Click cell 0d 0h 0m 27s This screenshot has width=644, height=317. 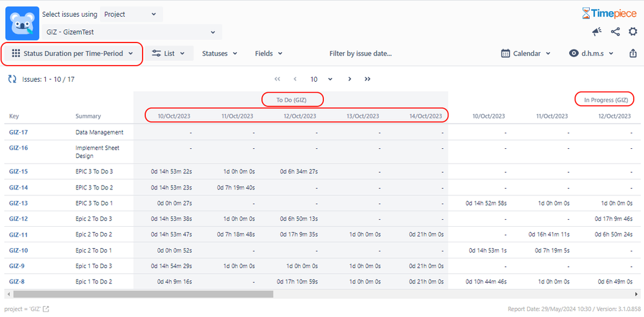tap(175, 203)
